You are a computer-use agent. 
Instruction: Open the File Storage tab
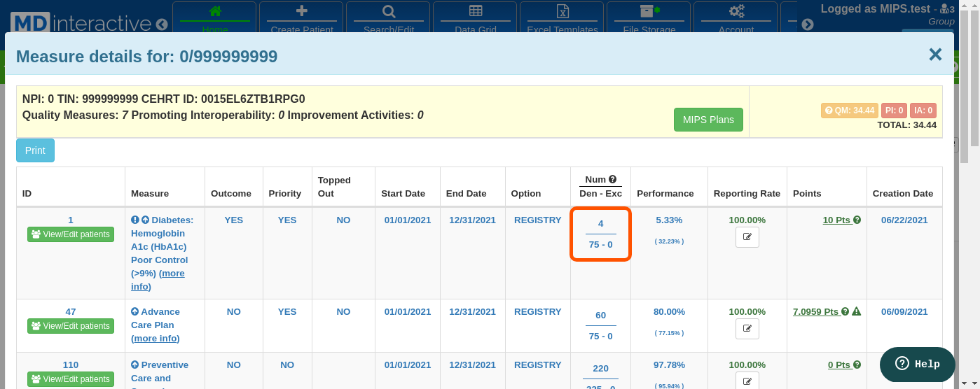tap(649, 20)
